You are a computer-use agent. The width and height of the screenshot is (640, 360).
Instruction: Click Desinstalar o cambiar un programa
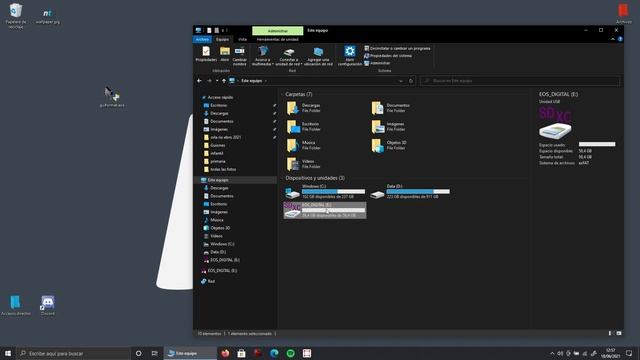coord(397,48)
